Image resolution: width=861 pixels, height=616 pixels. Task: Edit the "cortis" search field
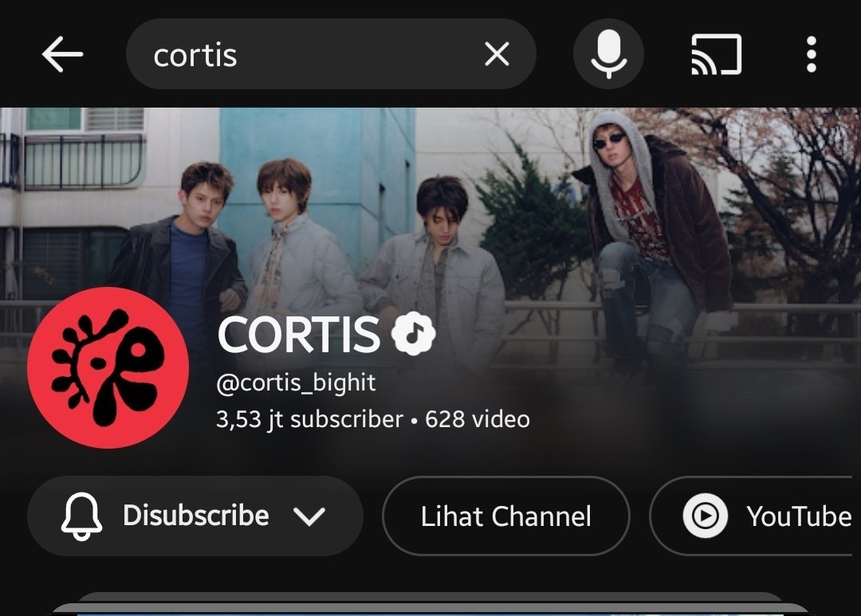(x=331, y=54)
